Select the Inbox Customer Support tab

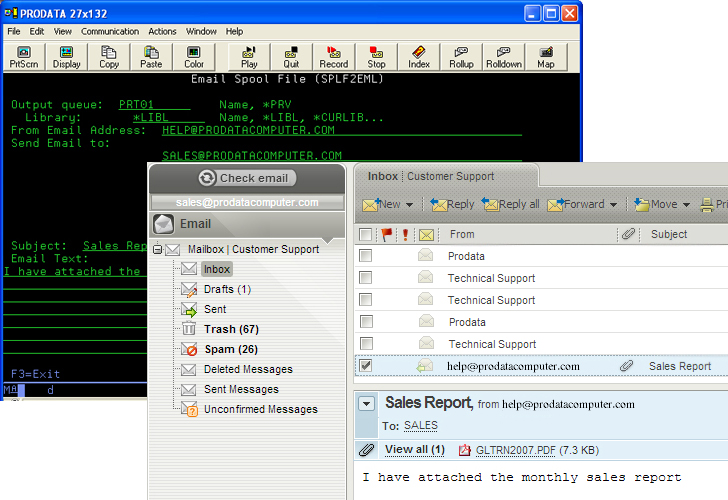[446, 176]
